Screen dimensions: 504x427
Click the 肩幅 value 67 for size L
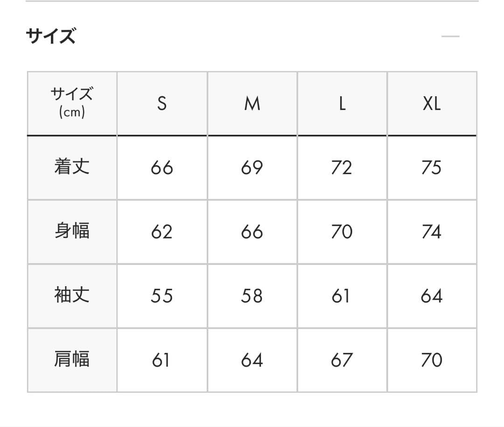tap(342, 360)
